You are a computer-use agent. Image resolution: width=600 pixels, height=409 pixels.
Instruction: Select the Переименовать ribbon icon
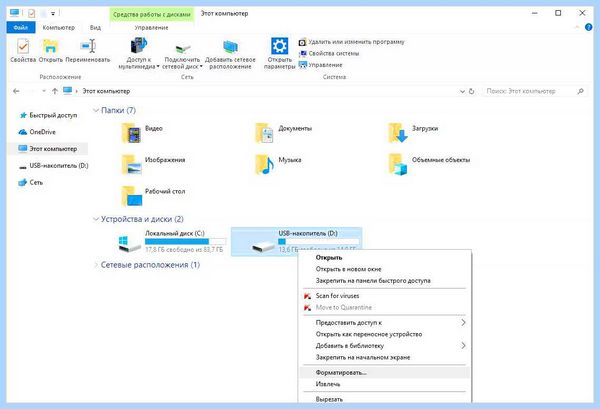coord(88,47)
